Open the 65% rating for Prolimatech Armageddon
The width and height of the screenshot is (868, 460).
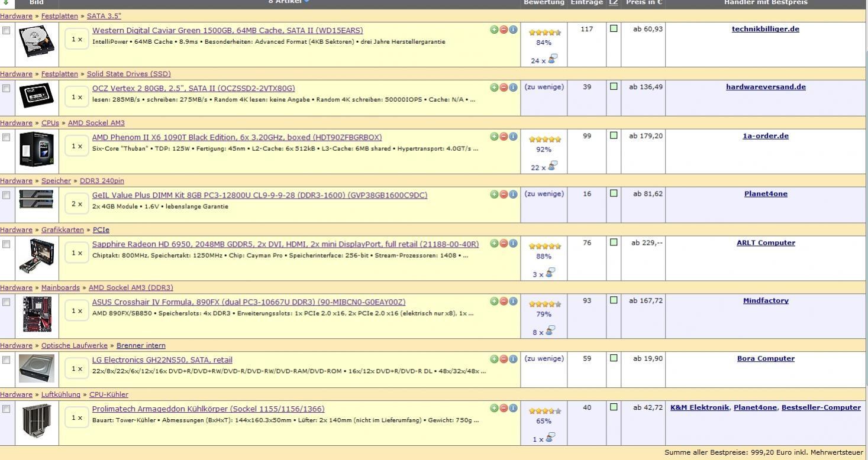tap(544, 422)
